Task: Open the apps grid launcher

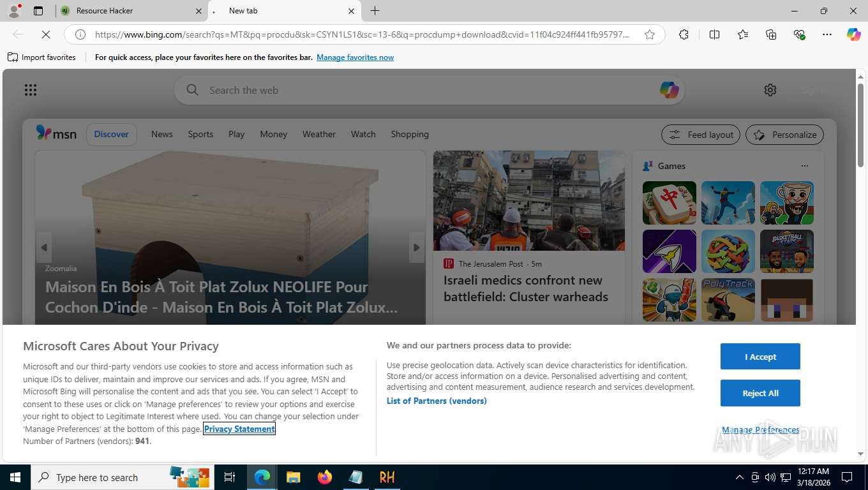Action: tap(31, 90)
